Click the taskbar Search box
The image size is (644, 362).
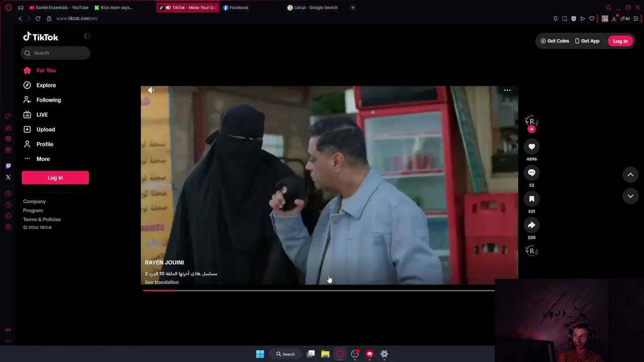pos(285,354)
